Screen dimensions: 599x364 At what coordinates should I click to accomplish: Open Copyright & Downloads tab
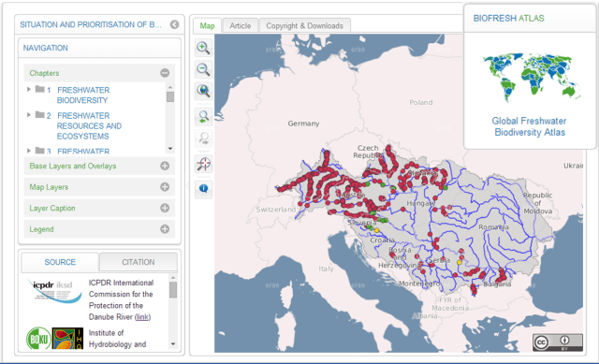click(304, 25)
